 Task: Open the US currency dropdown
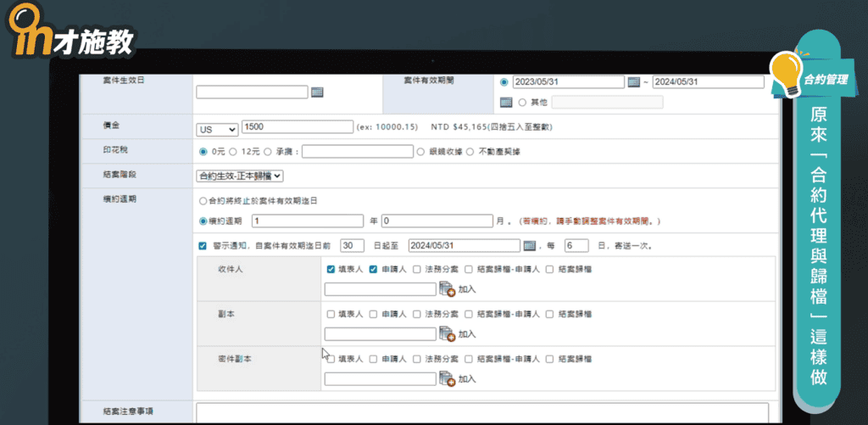[217, 129]
